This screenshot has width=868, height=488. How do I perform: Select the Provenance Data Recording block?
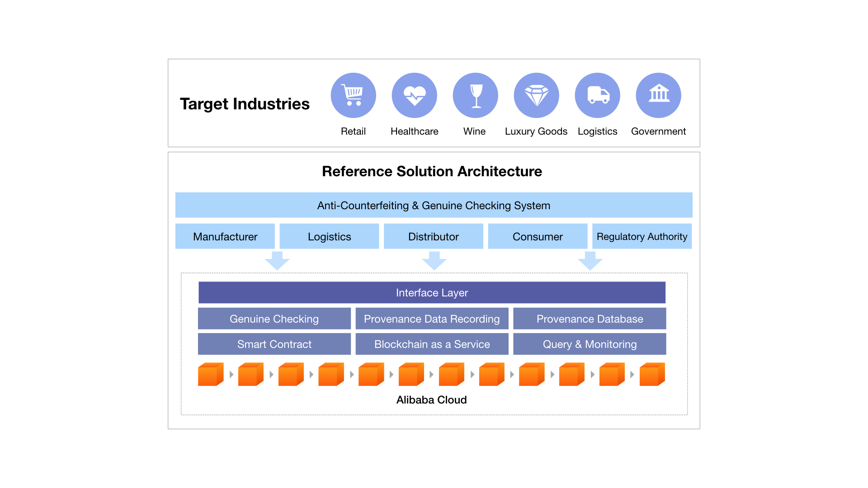click(x=432, y=319)
